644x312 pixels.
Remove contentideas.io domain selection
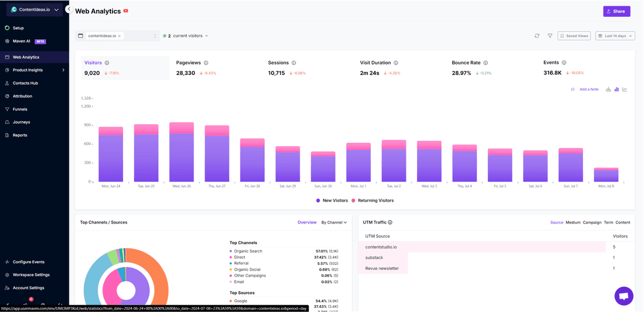[119, 36]
